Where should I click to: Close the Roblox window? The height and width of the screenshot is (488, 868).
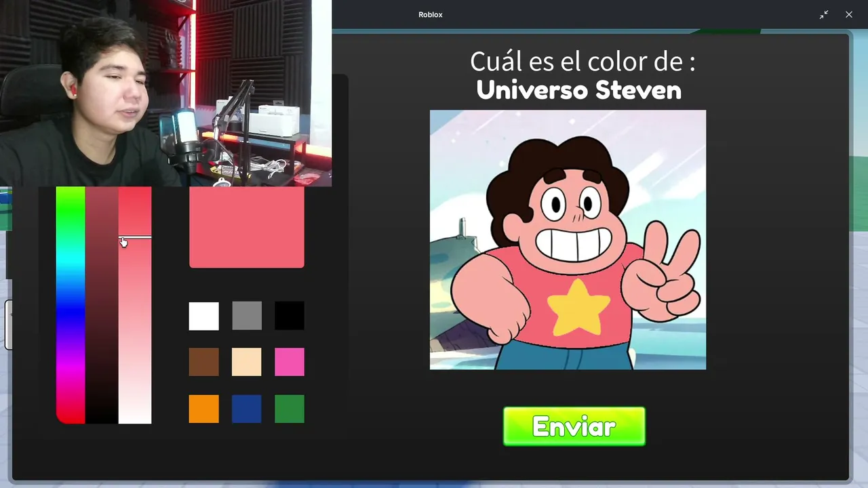tap(849, 14)
